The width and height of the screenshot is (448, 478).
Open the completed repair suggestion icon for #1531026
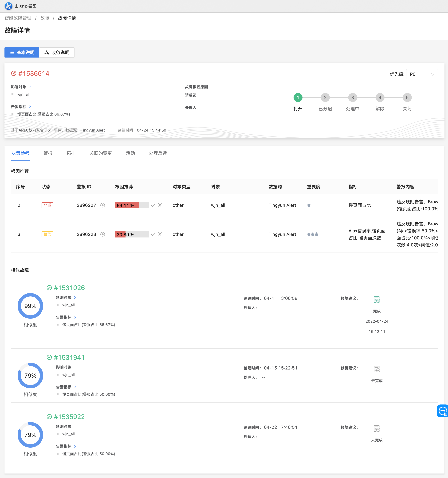tap(377, 299)
